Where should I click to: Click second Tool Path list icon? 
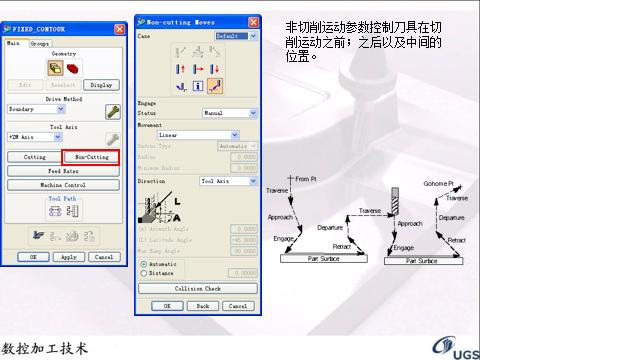[72, 211]
